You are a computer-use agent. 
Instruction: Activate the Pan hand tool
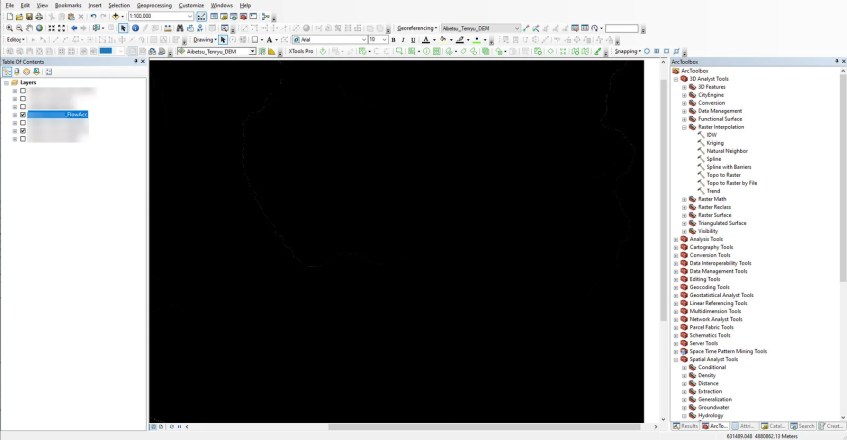coord(29,28)
